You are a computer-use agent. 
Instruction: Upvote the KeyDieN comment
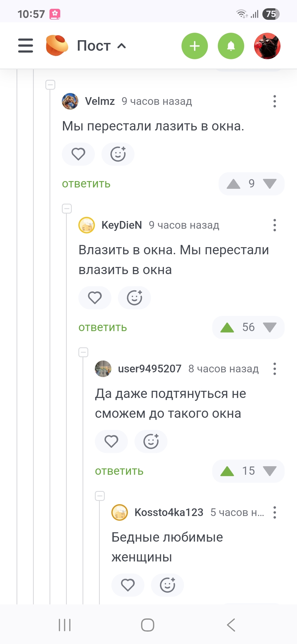point(227,328)
